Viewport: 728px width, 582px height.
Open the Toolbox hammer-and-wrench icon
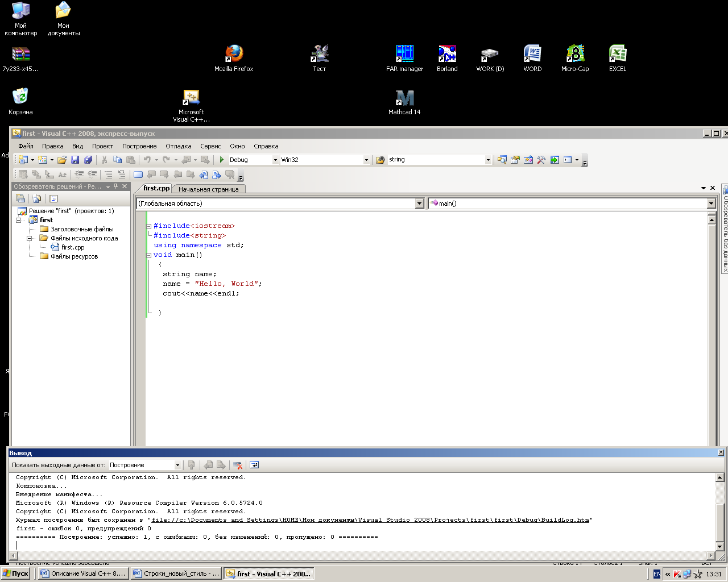pos(541,160)
